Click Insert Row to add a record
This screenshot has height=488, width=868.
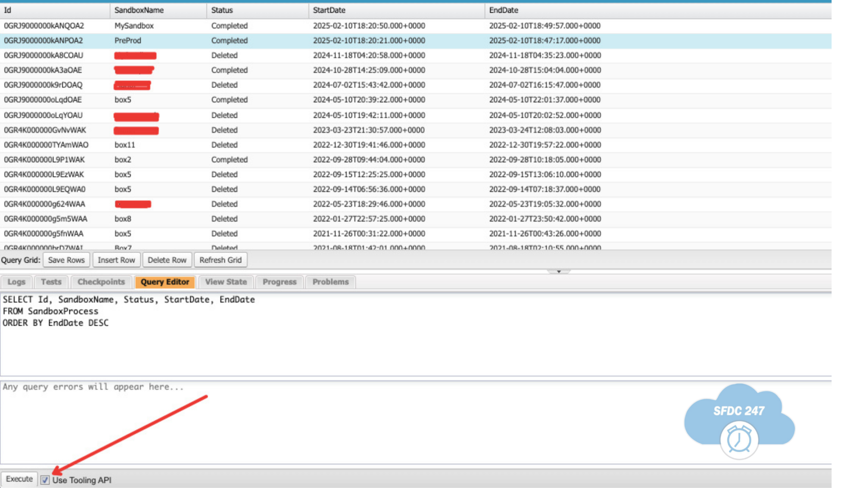point(116,260)
